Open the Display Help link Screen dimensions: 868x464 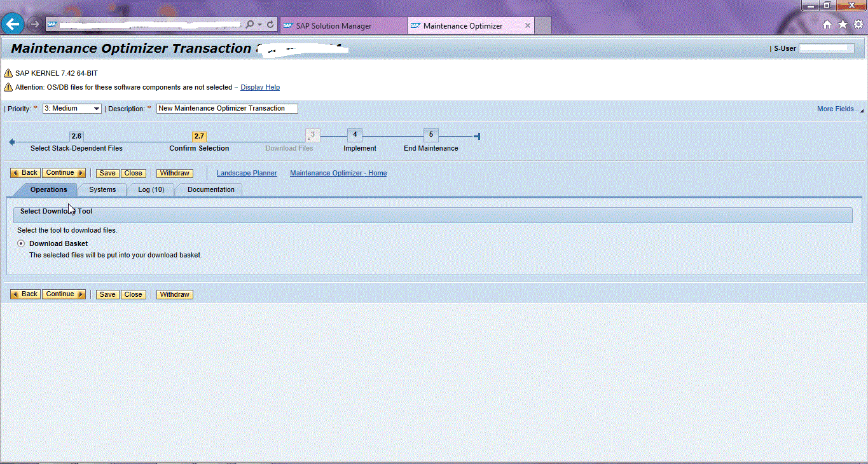click(x=259, y=87)
